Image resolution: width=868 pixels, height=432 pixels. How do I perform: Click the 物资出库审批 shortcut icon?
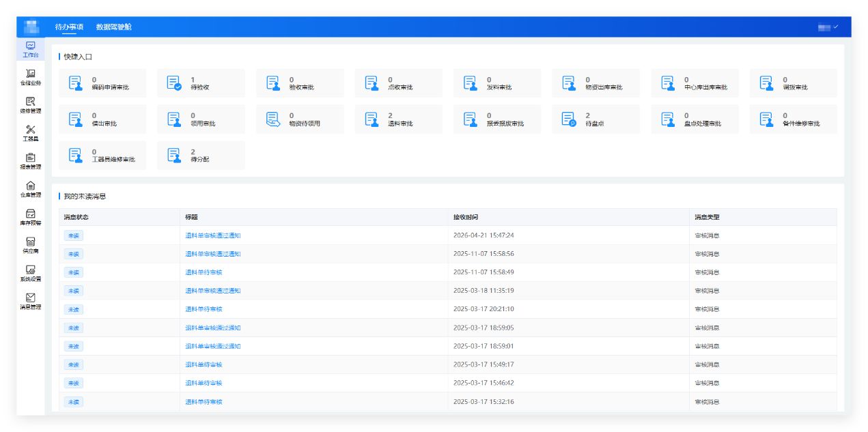coord(569,83)
